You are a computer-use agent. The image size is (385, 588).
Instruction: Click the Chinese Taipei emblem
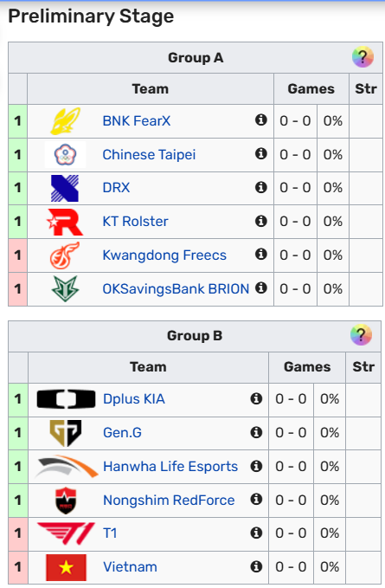[65, 154]
